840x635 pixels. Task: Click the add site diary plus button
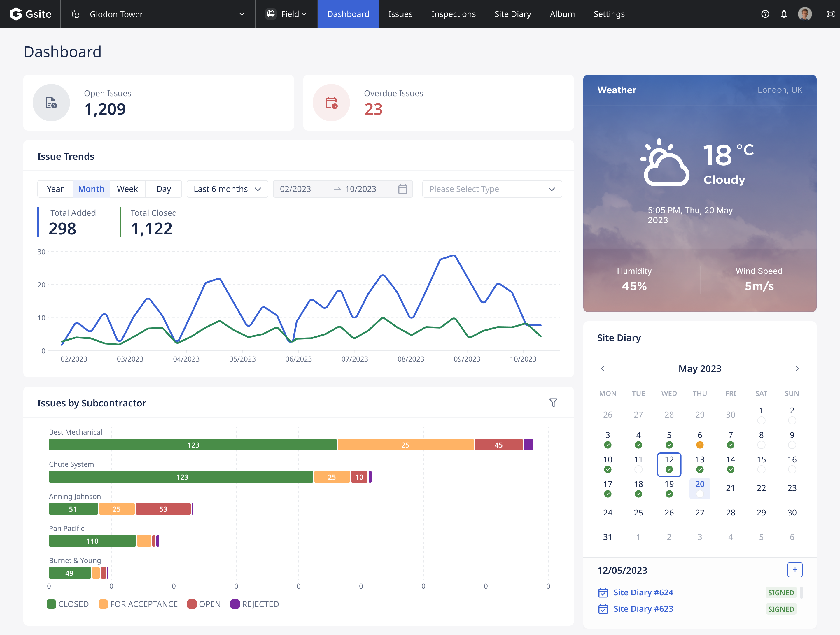(794, 570)
